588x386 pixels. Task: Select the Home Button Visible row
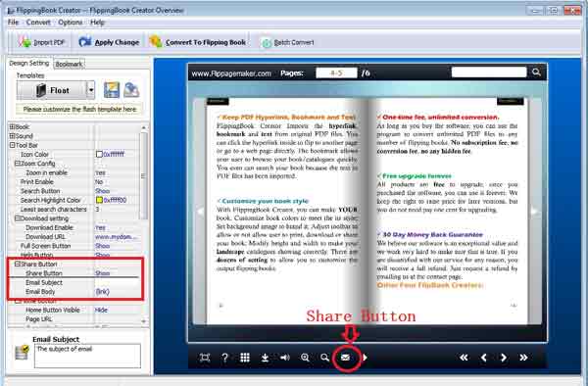click(73, 310)
